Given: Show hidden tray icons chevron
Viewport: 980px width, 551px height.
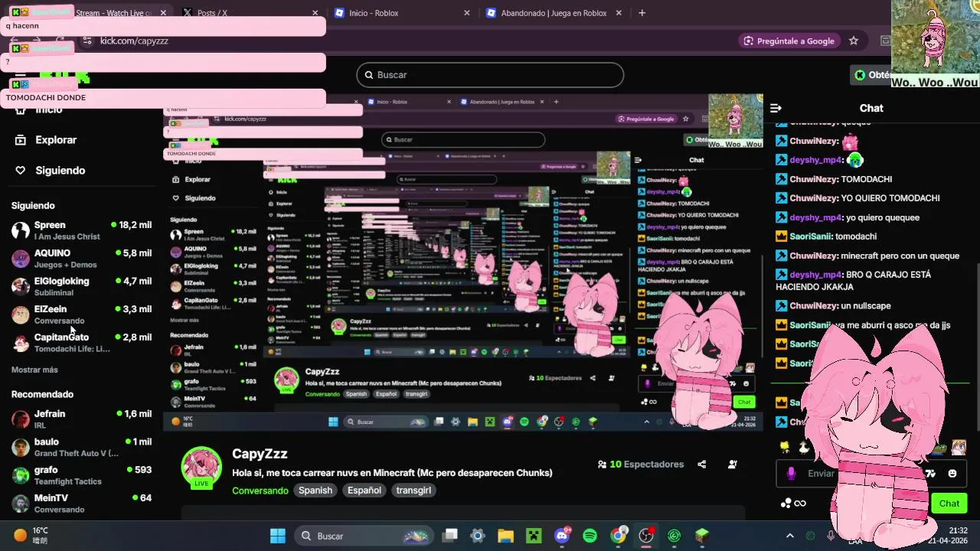Looking at the screenshot, I should point(789,536).
